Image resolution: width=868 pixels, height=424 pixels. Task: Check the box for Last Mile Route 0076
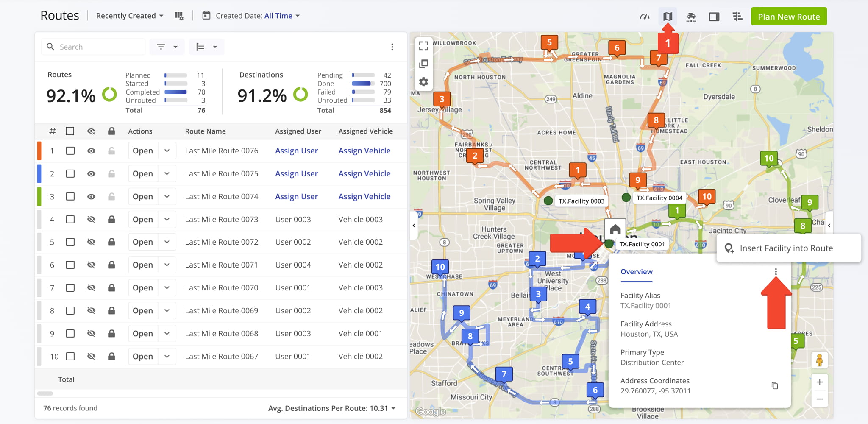pyautogui.click(x=70, y=151)
